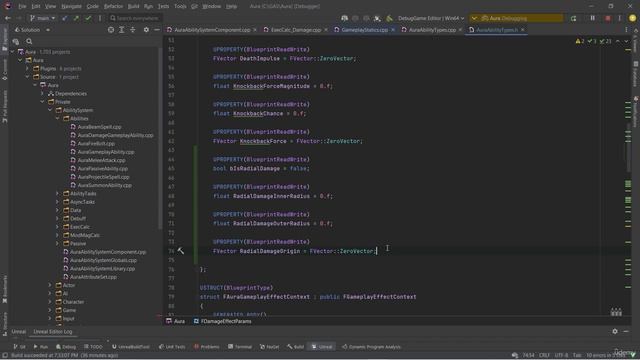Open DebugGame Editor Win64 configuration dropdown

pos(431,18)
